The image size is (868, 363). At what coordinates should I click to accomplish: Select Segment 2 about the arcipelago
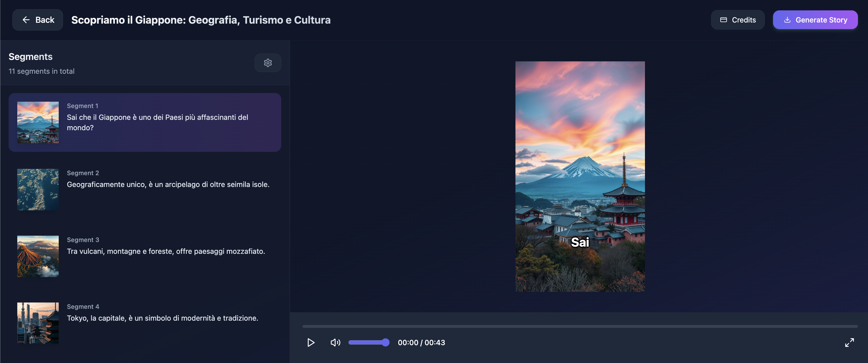click(x=168, y=184)
